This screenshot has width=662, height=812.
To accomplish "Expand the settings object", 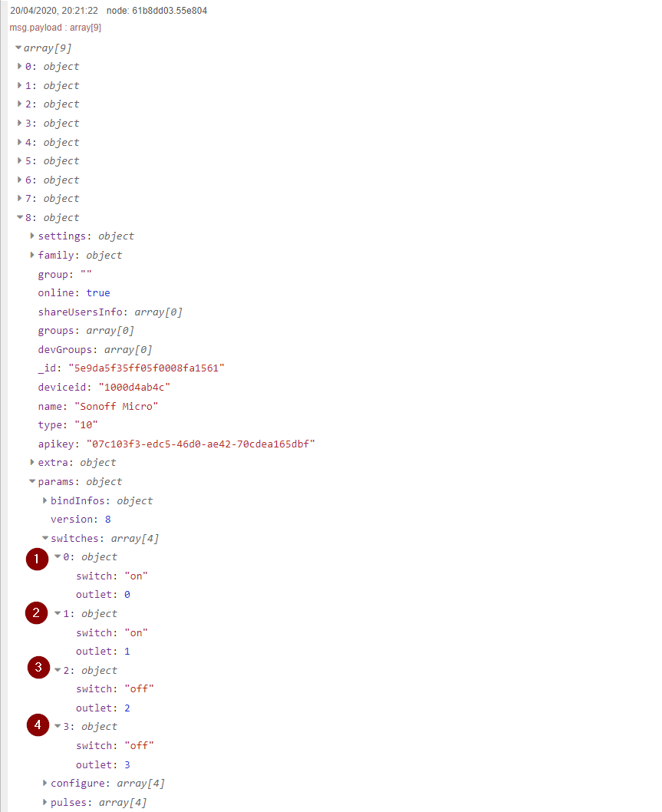I will click(x=32, y=236).
